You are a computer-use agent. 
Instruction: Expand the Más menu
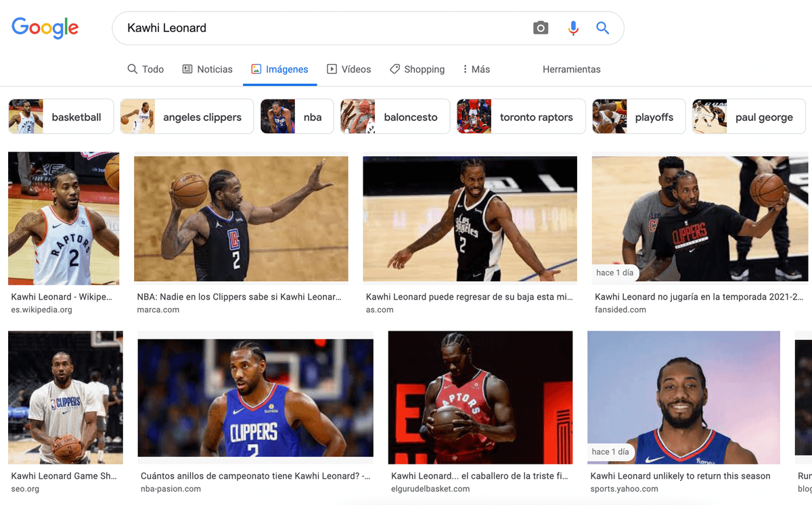(476, 69)
